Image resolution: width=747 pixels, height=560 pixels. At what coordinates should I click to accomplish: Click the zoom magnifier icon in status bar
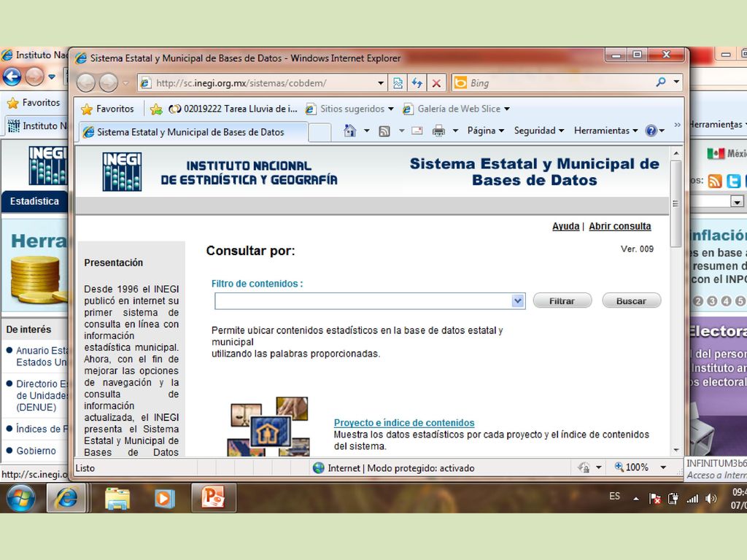pyautogui.click(x=619, y=467)
